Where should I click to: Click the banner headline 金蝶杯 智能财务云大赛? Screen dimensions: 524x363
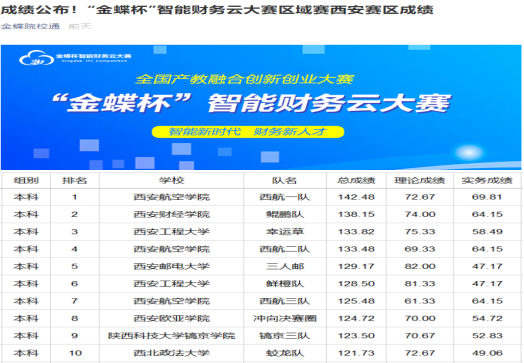pyautogui.click(x=251, y=103)
